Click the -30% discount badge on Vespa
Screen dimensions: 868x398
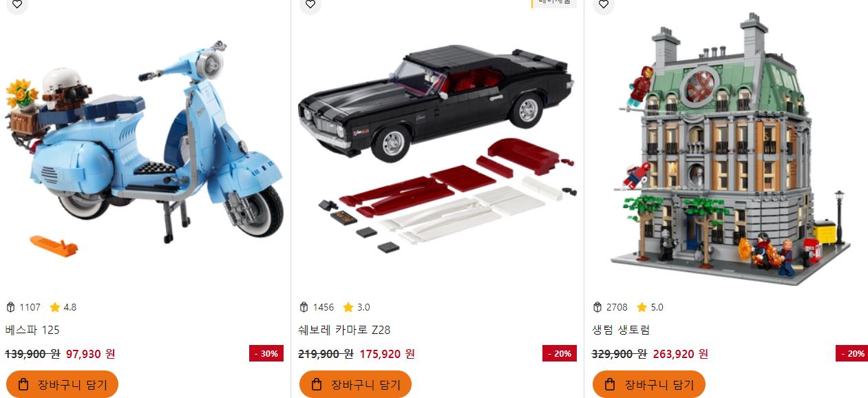[266, 354]
